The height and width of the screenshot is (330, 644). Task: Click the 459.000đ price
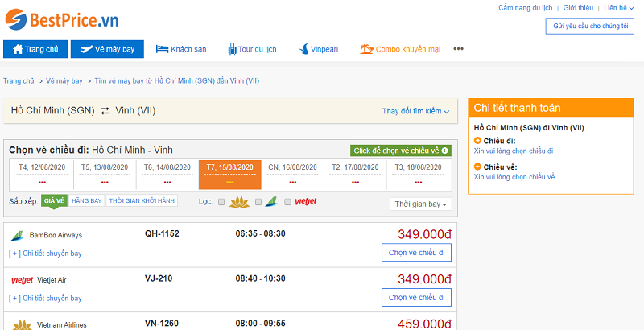[x=425, y=324]
